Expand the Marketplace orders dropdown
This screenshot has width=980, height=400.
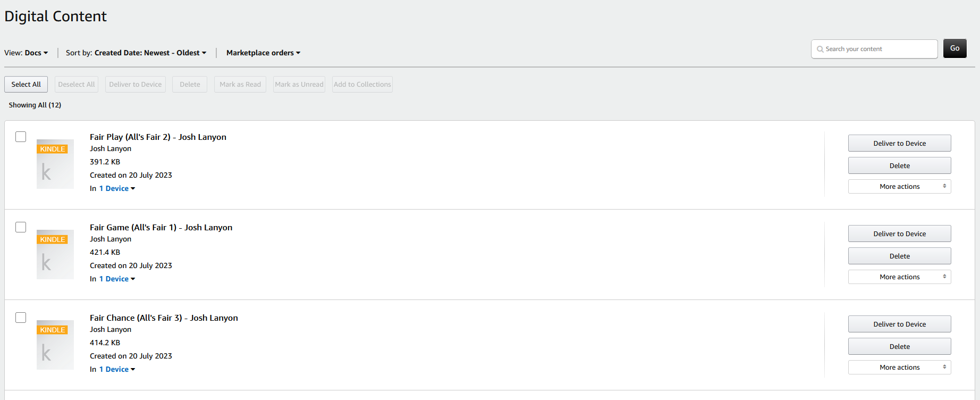(263, 53)
